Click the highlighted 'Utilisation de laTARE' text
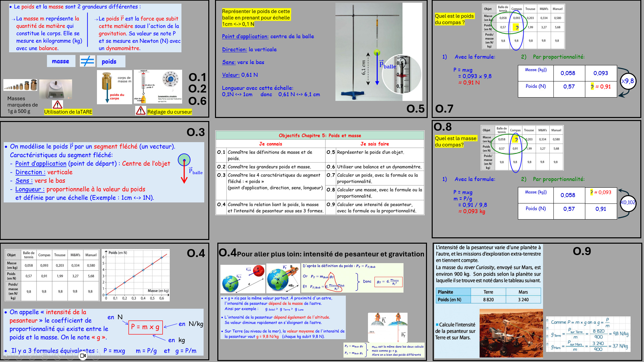Screen dimensions: 644x362 click(68, 112)
